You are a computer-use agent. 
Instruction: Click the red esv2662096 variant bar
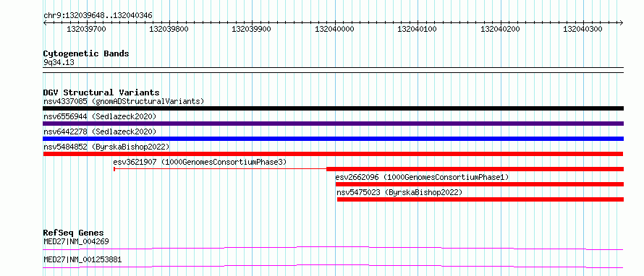pos(480,184)
